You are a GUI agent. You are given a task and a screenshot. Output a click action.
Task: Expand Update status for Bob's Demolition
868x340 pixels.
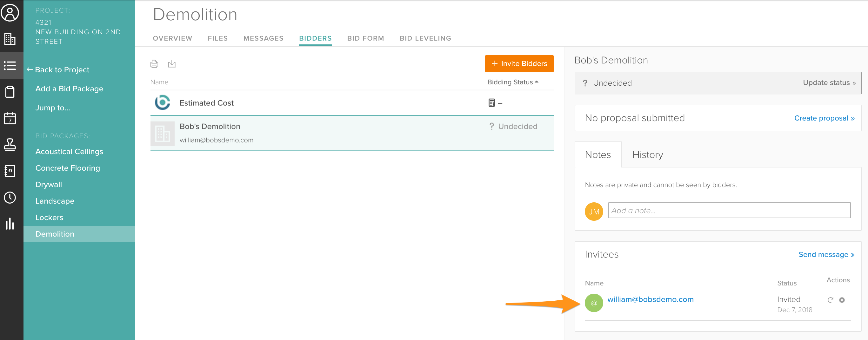click(x=829, y=83)
